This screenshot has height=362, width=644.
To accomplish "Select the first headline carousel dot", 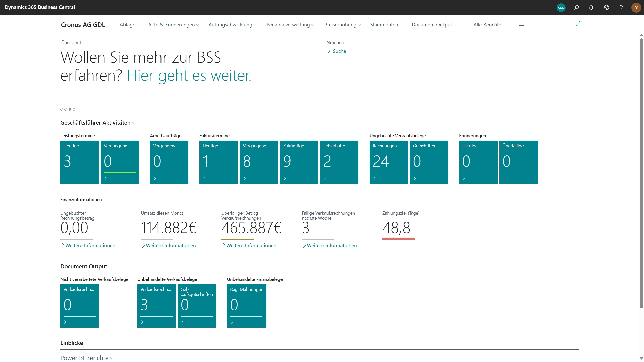I will (62, 109).
